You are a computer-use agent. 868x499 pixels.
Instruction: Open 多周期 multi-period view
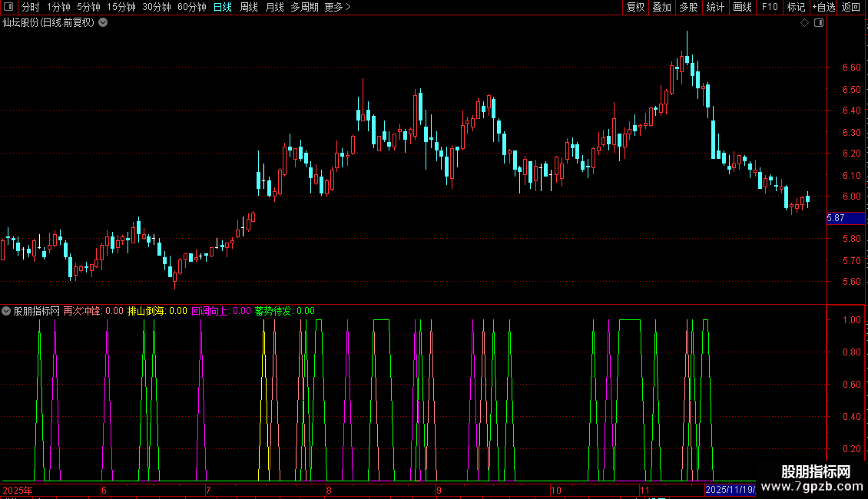[x=304, y=7]
